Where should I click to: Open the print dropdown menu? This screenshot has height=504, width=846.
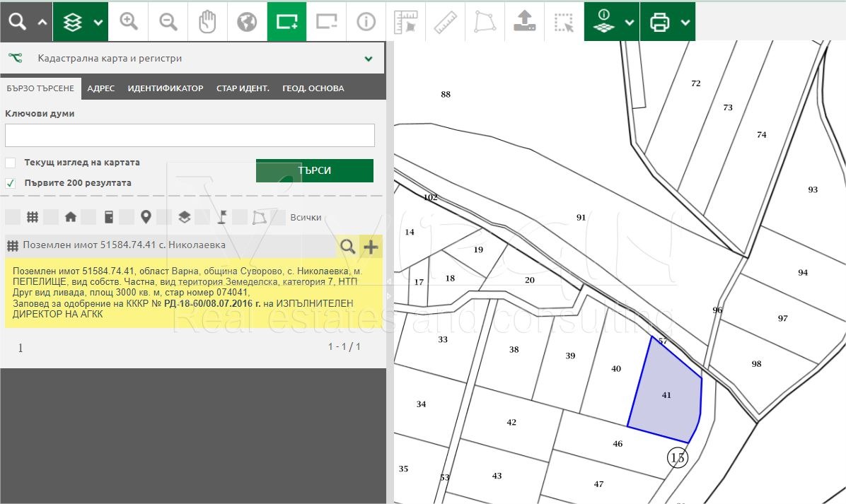click(x=685, y=22)
